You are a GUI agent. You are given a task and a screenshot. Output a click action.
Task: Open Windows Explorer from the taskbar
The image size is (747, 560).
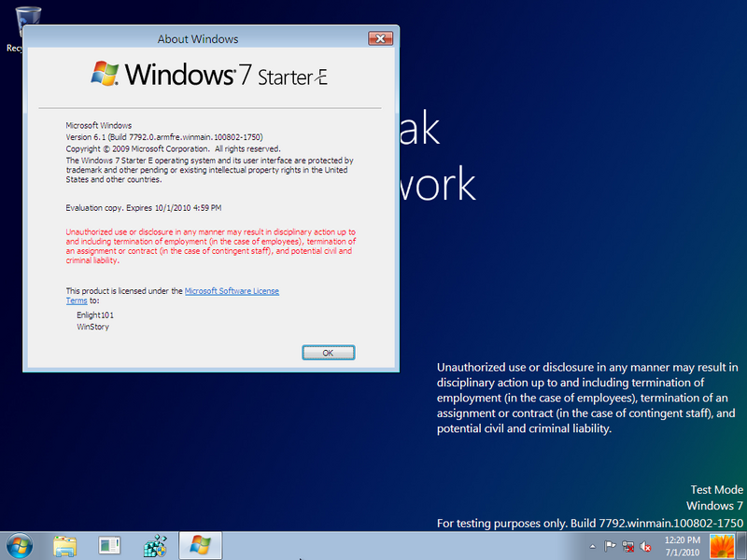64,546
